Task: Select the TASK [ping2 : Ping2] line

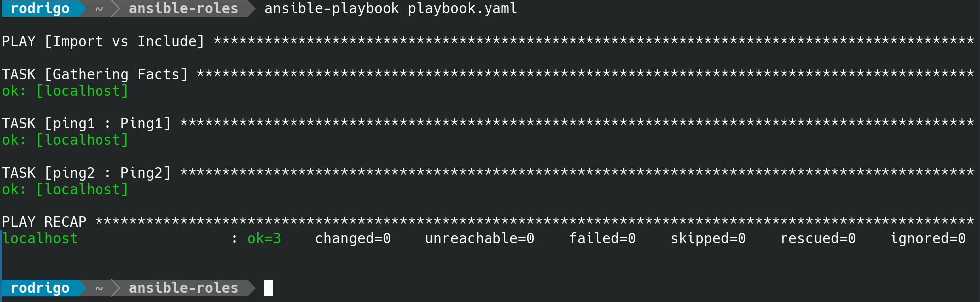Action: coord(87,173)
